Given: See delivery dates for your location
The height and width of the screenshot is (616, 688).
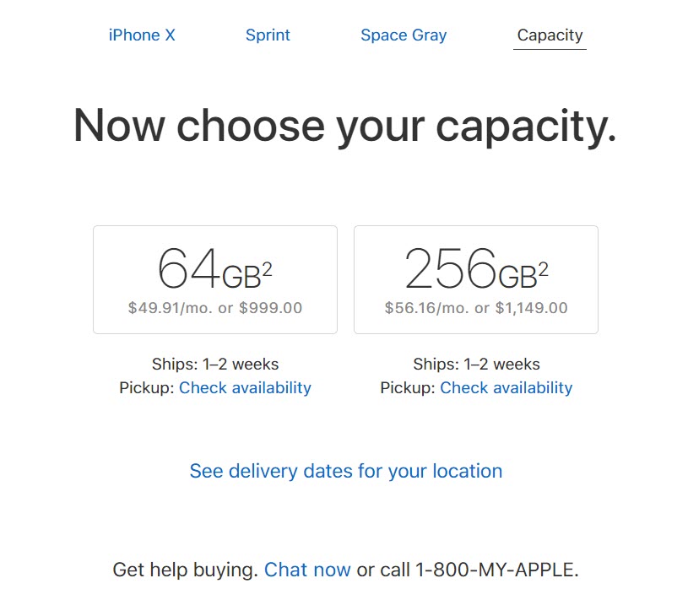Looking at the screenshot, I should point(344,471).
